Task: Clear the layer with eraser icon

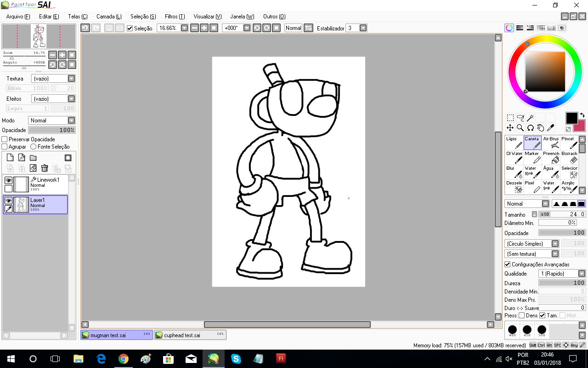Action: (x=33, y=168)
